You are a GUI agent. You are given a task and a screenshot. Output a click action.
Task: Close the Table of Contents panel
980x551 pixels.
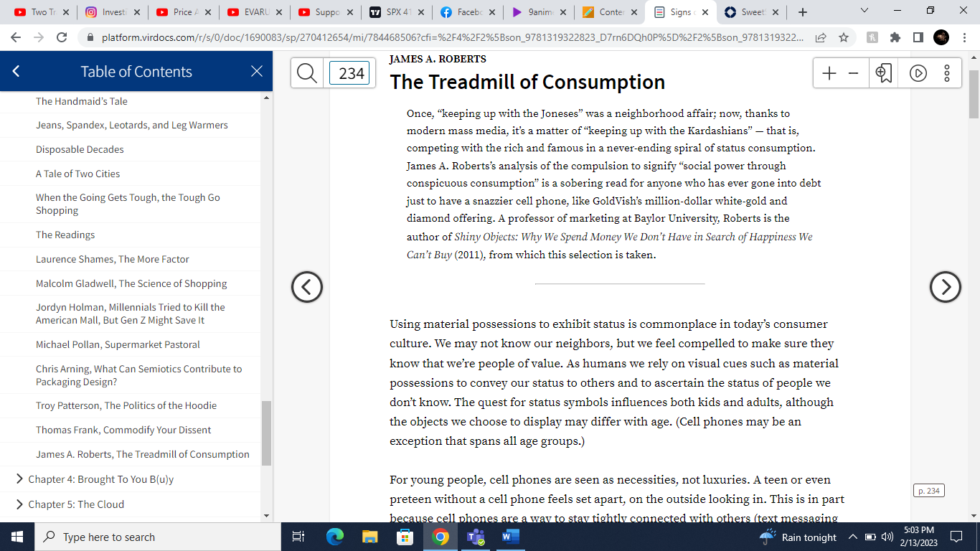pos(257,71)
